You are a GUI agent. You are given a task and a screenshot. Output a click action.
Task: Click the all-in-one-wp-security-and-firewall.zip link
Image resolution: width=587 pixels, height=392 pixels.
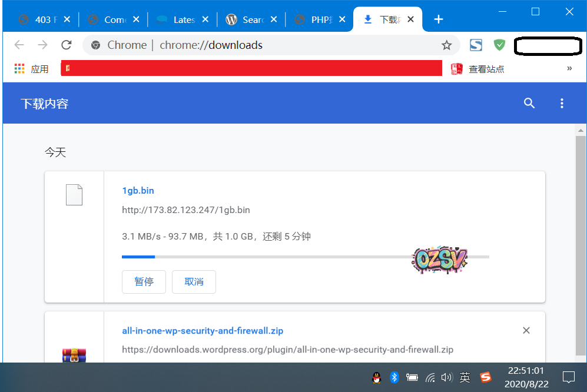point(203,331)
